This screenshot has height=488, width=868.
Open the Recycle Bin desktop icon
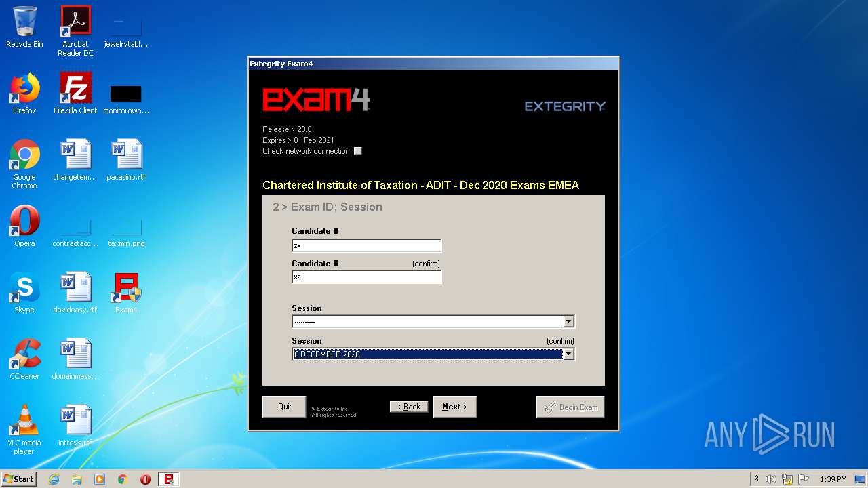[24, 27]
